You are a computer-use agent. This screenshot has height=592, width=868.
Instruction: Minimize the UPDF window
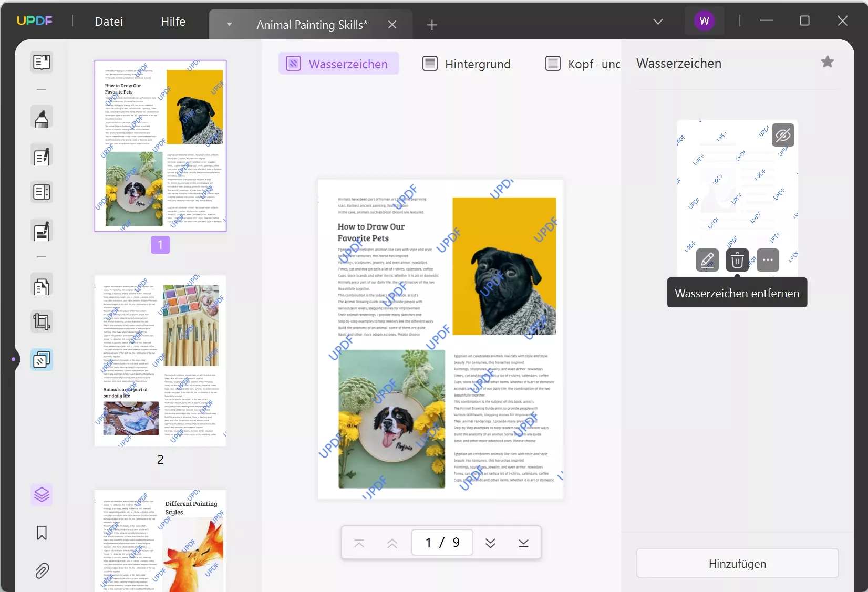tap(767, 21)
